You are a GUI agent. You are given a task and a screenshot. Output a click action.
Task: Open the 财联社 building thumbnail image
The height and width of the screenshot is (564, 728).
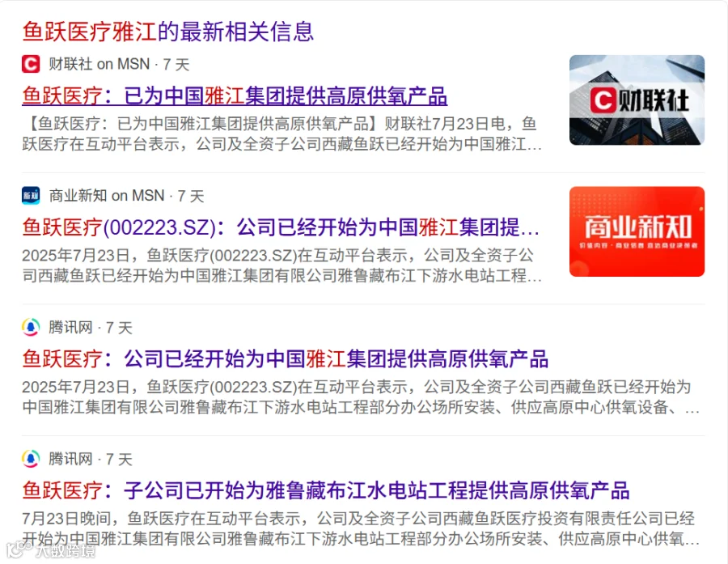pyautogui.click(x=637, y=100)
